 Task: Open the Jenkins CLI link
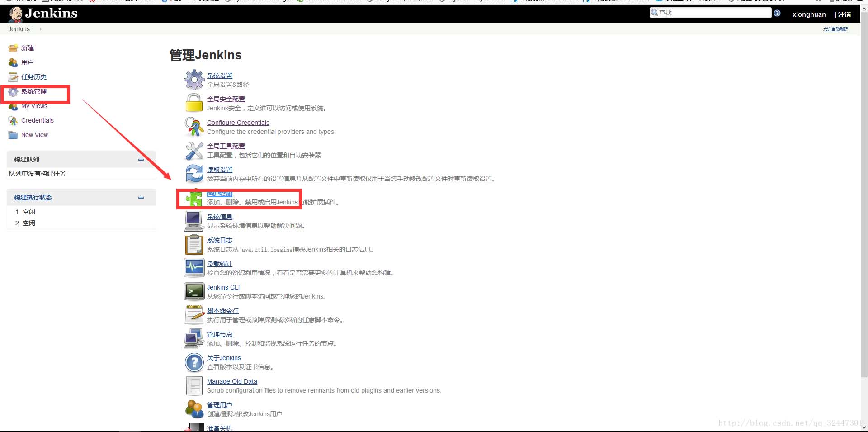(x=223, y=287)
